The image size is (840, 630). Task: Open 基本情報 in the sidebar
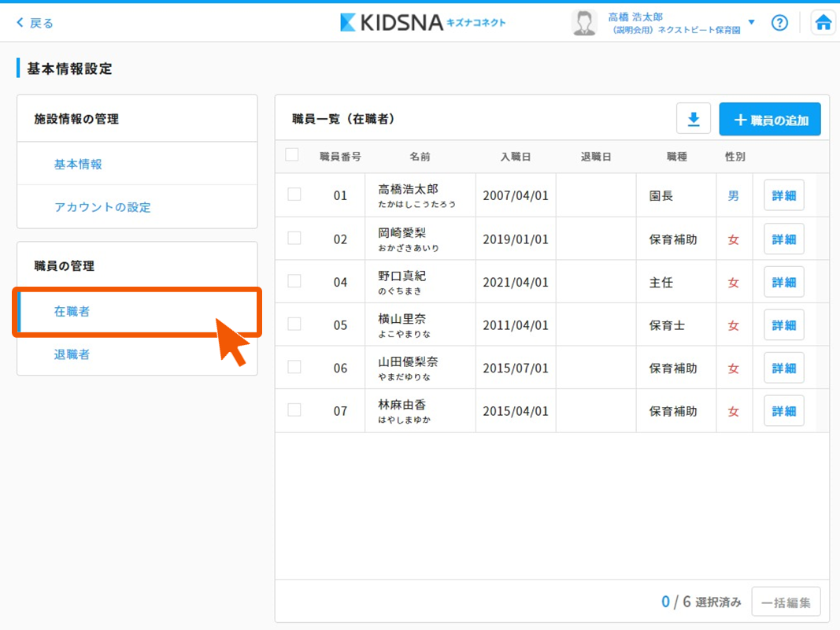tap(78, 165)
